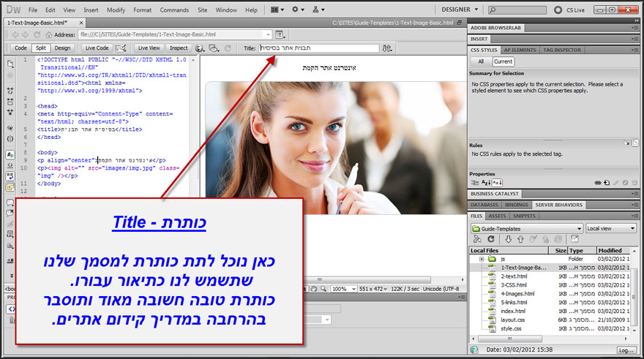Image resolution: width=644 pixels, height=359 pixels.
Task: Open Preview in browser globe icon
Action: point(200,48)
